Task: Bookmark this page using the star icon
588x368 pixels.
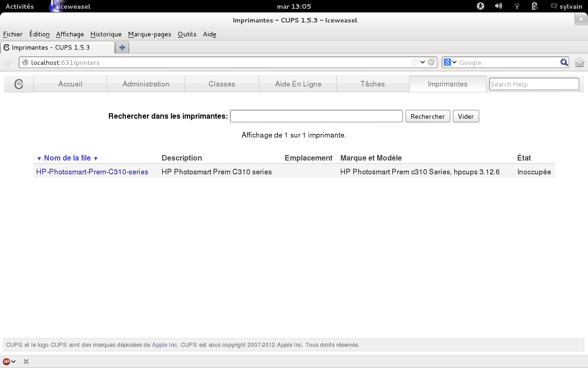Action: [415, 62]
